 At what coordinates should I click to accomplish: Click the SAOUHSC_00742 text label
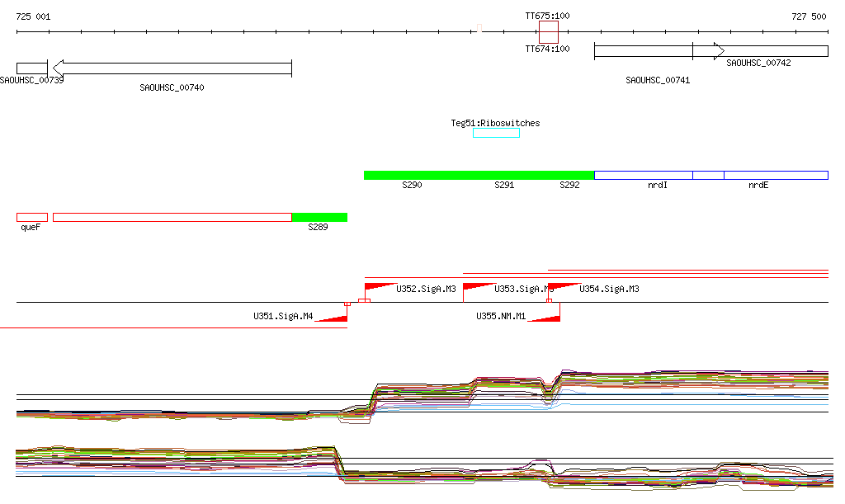(759, 63)
